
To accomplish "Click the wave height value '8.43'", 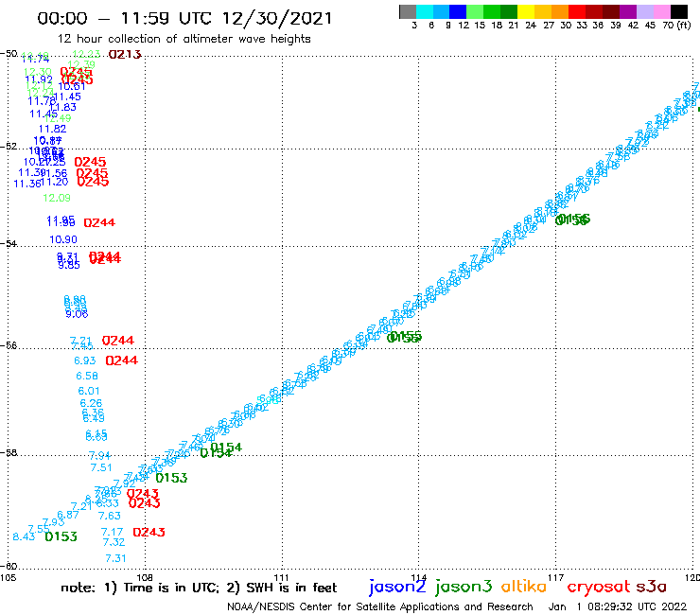I will (24, 536).
